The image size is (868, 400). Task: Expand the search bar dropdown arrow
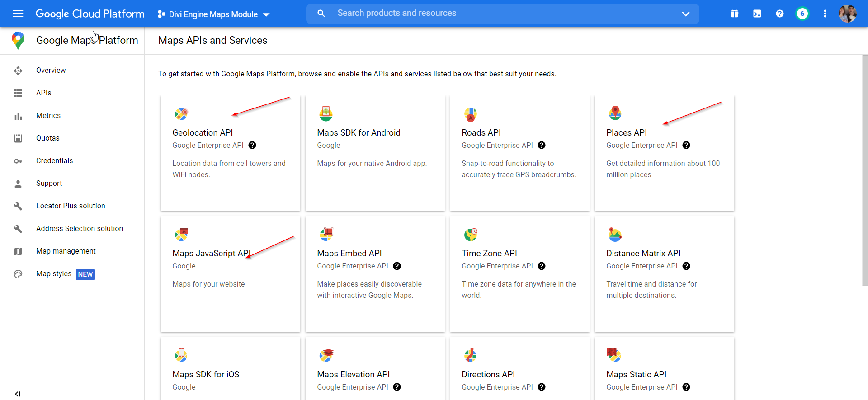pos(686,14)
